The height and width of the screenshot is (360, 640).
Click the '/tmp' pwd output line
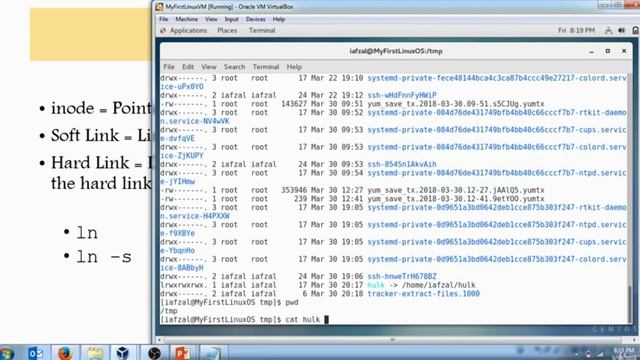[169, 311]
